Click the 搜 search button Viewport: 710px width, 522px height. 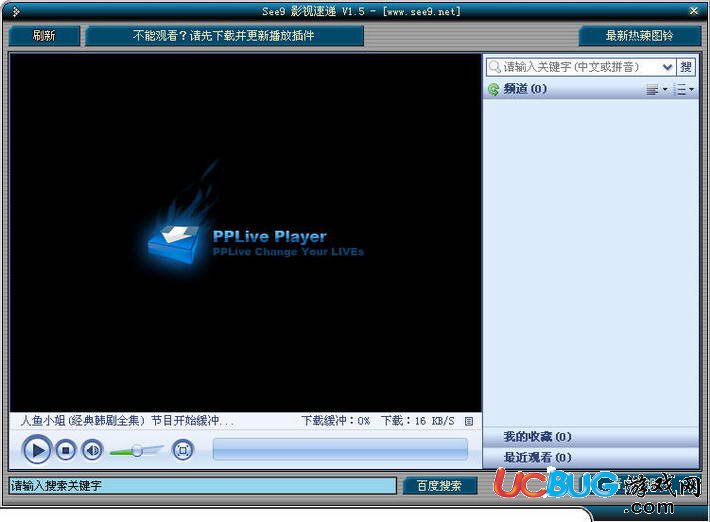click(686, 67)
